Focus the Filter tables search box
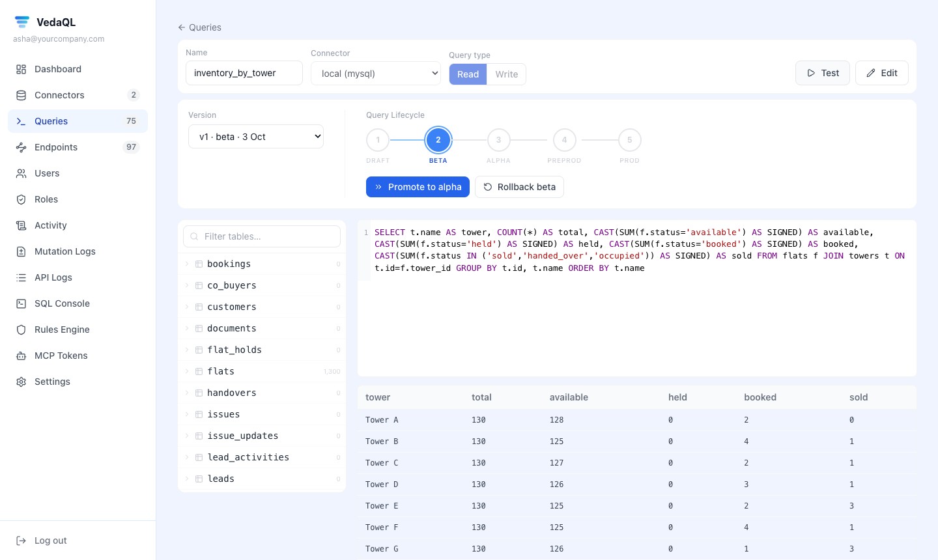 [262, 236]
